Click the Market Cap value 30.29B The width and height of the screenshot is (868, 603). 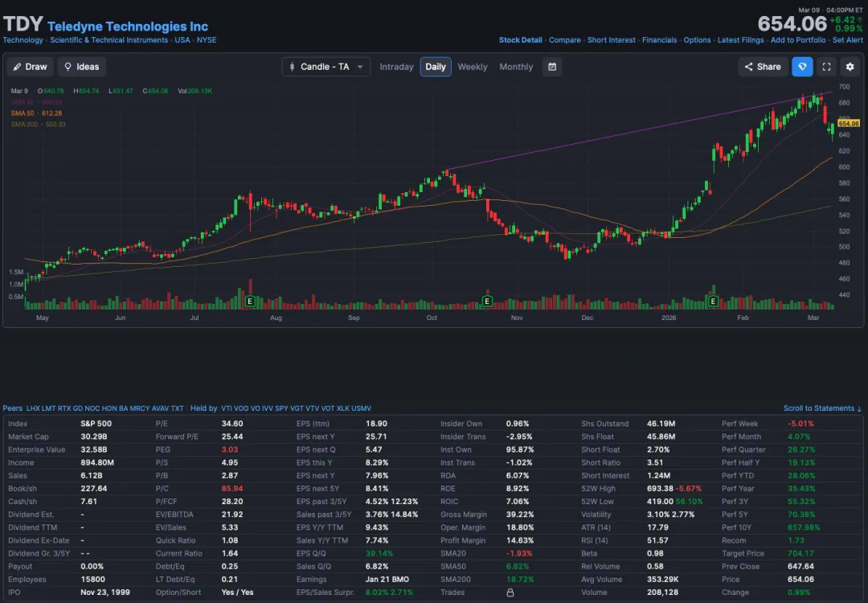coord(94,437)
